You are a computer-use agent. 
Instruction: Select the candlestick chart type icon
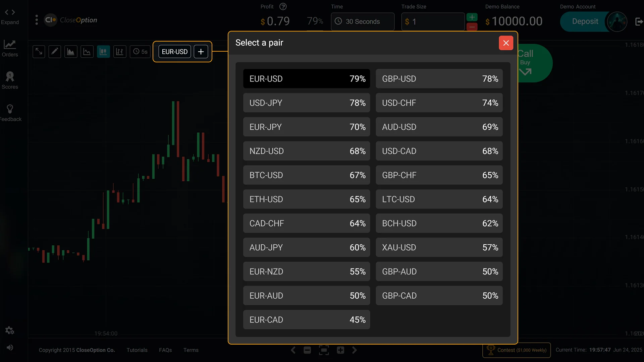point(103,51)
